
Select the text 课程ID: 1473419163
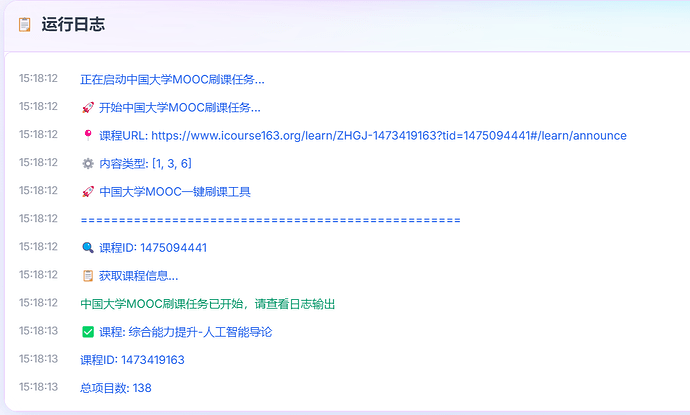[x=132, y=360]
